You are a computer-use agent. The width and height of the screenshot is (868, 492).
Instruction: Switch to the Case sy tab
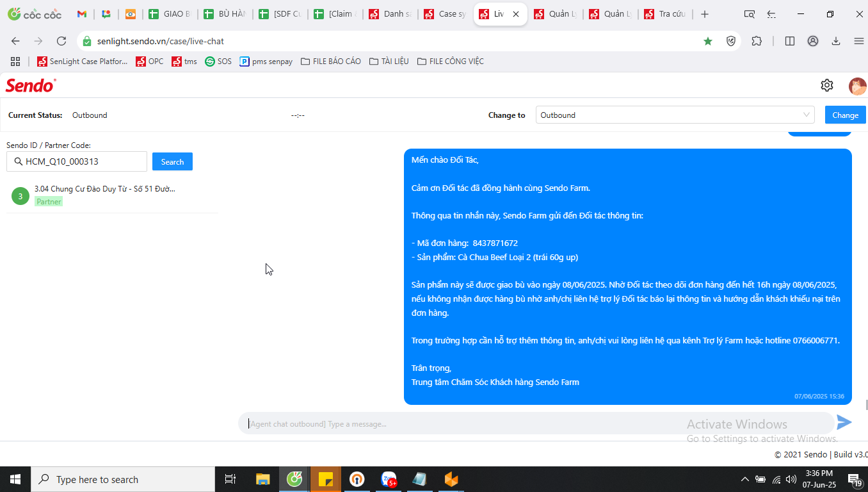pos(445,14)
